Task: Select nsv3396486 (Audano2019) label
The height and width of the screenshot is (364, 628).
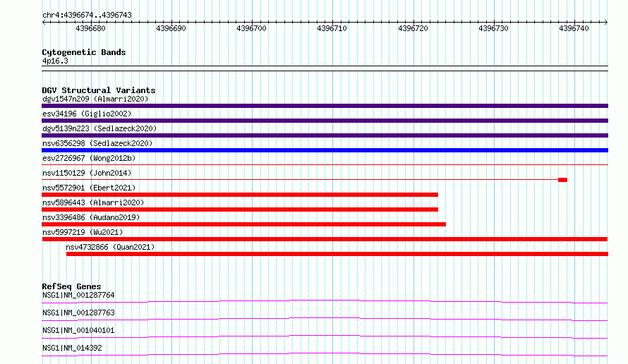Action: (x=91, y=217)
